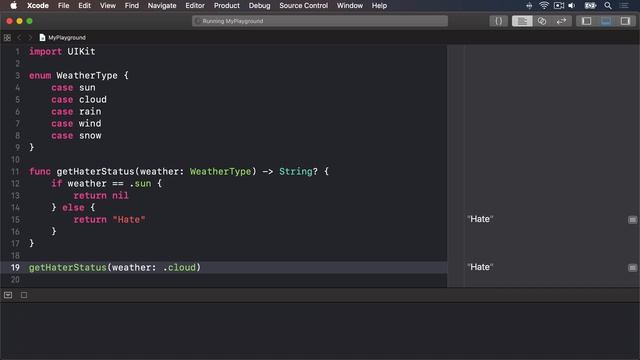
Task: Open the Edit menu
Action: pos(84,6)
